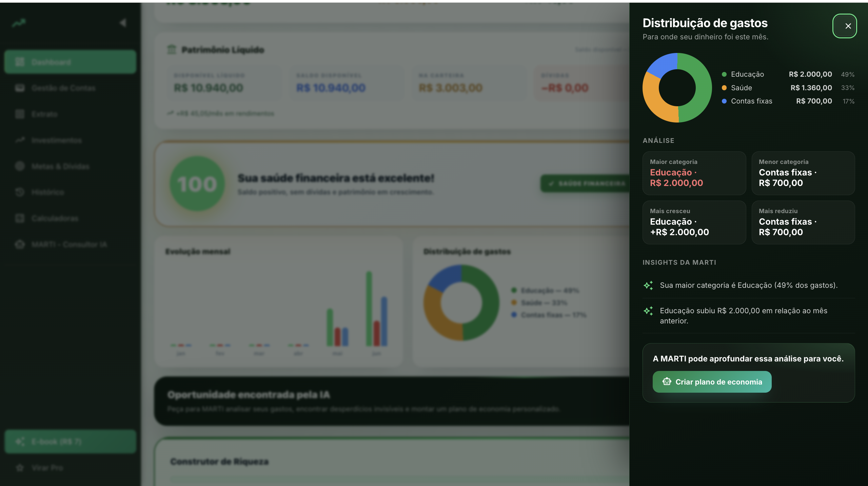Click the Patrimônio Líquido bank icon

click(x=172, y=50)
